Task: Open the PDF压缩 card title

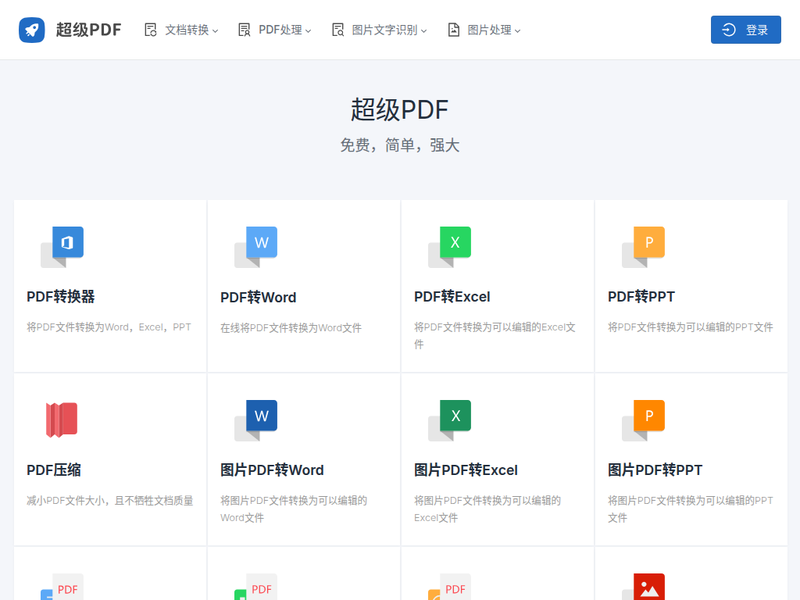Action: pos(54,470)
